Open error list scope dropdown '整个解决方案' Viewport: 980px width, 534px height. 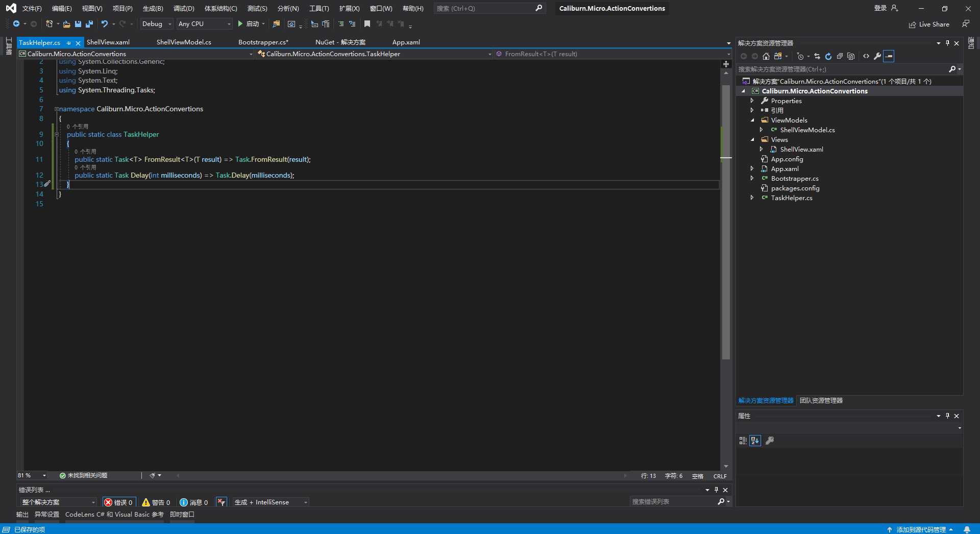click(x=58, y=502)
